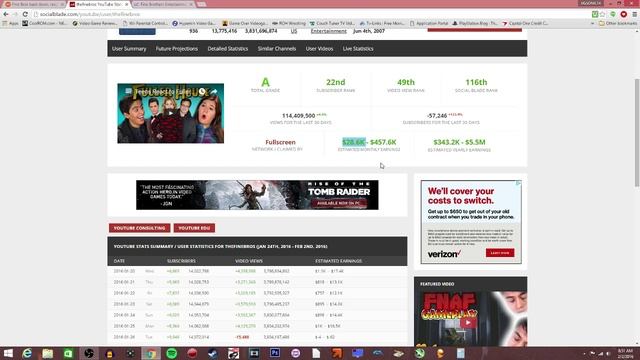Open the PlayStation Blog bookmark
Viewport: 640px width, 360px height.
pos(474,23)
